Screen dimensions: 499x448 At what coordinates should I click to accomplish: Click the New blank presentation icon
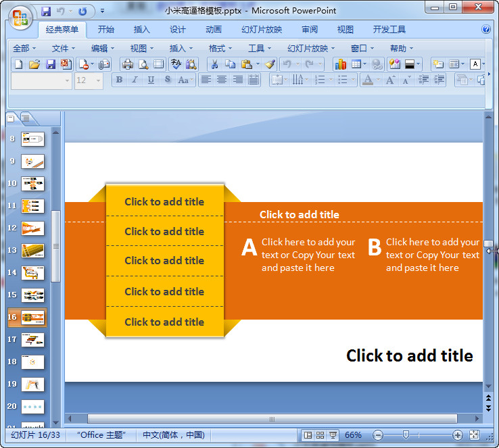(x=18, y=65)
